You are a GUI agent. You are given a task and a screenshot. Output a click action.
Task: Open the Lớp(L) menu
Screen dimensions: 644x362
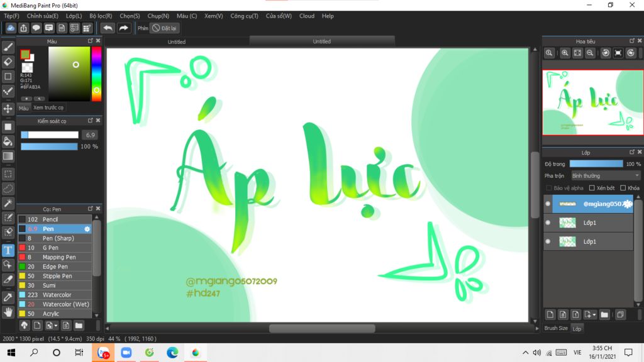(x=74, y=16)
